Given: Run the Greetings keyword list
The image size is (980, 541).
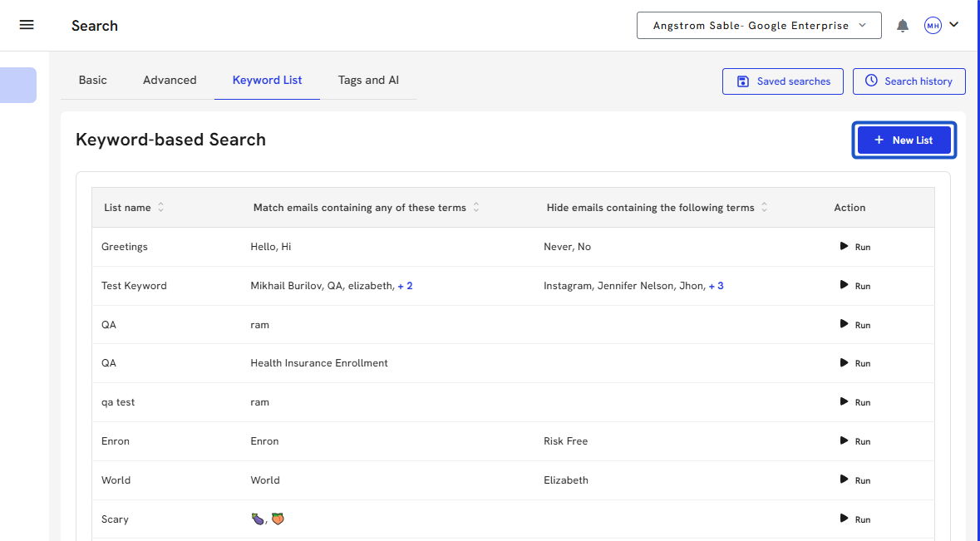Looking at the screenshot, I should pos(855,247).
